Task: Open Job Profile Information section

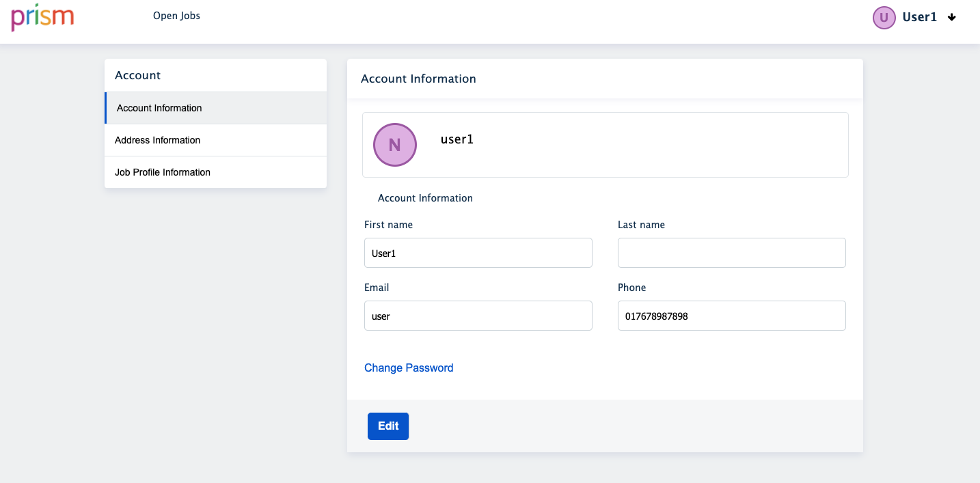Action: point(162,172)
